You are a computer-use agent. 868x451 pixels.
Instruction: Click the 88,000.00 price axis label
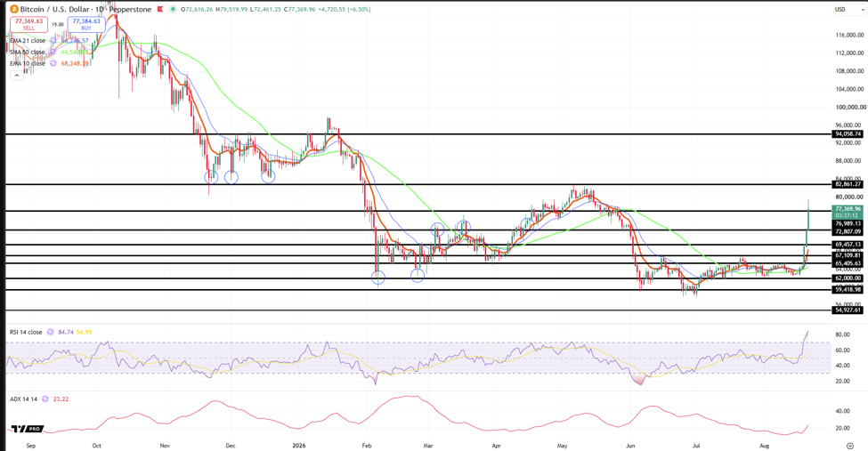[x=849, y=160]
